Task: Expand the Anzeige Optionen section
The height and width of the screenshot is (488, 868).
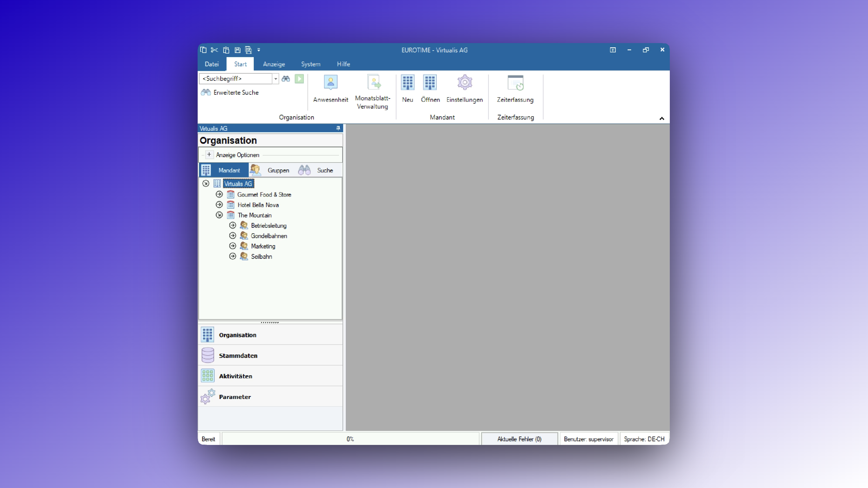Action: click(209, 155)
